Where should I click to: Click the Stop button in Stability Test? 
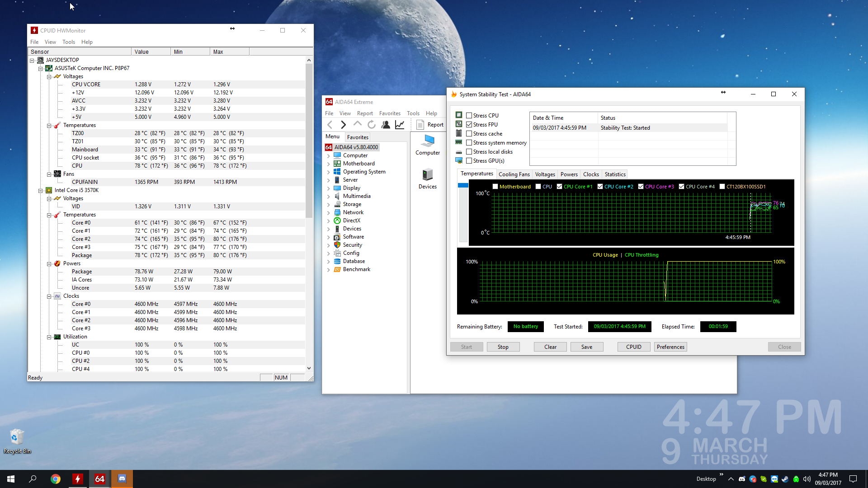[x=503, y=347]
